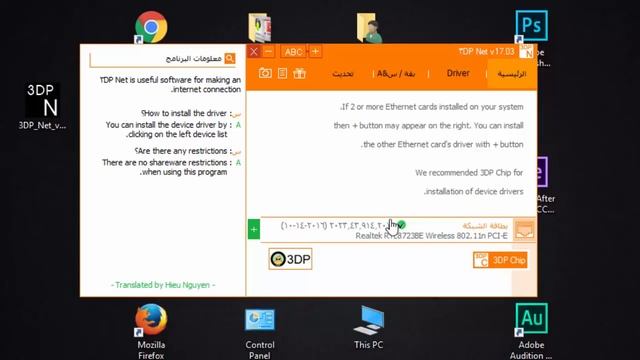Click the معلومات البرنامج info header field
The height and width of the screenshot is (360, 640).
[163, 59]
